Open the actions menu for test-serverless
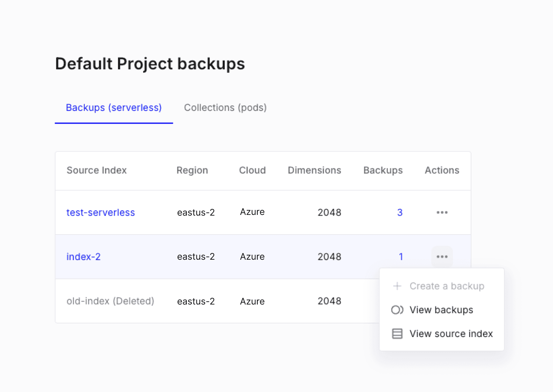This screenshot has height=392, width=553. (442, 212)
